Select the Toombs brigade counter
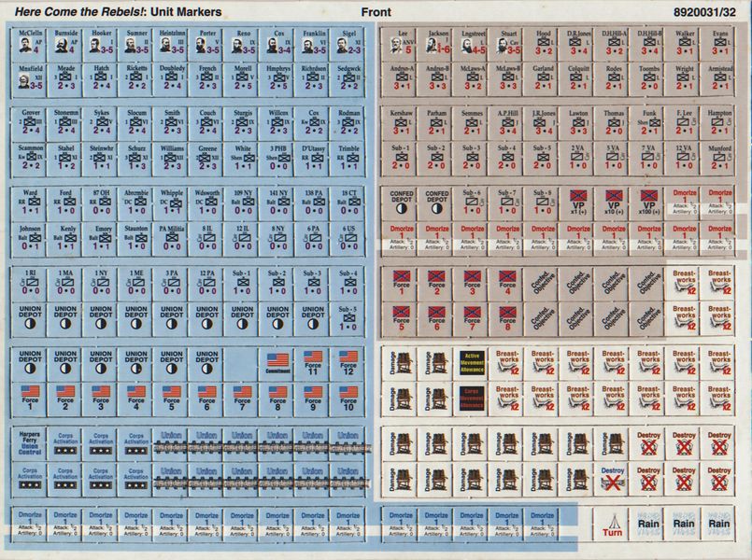The image size is (752, 560). pyautogui.click(x=649, y=79)
